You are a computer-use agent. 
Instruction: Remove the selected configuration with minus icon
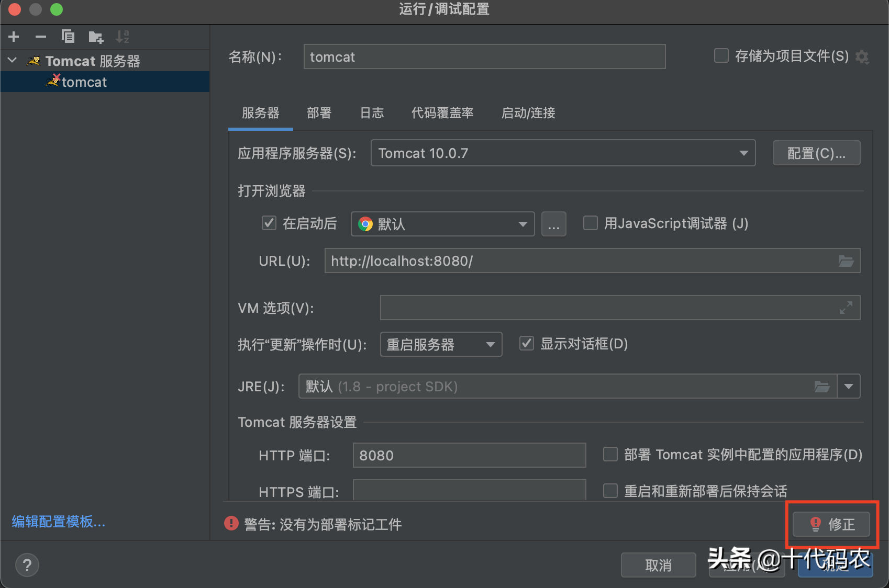coord(41,37)
